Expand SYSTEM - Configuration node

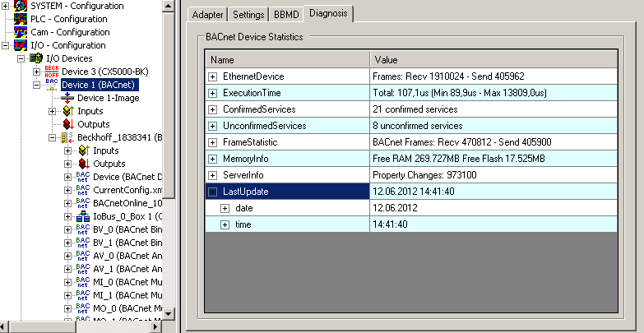coord(5,6)
